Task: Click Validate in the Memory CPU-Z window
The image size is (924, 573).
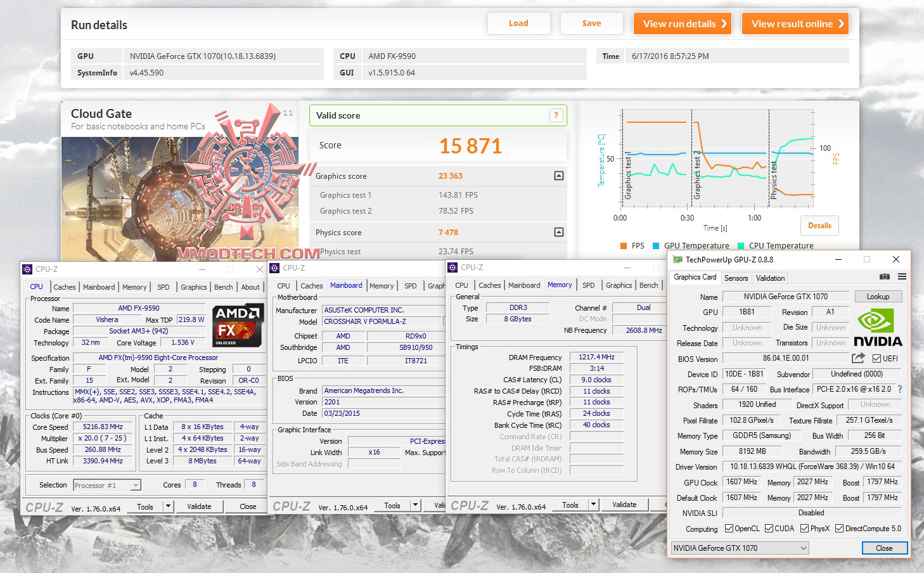Action: (x=624, y=505)
